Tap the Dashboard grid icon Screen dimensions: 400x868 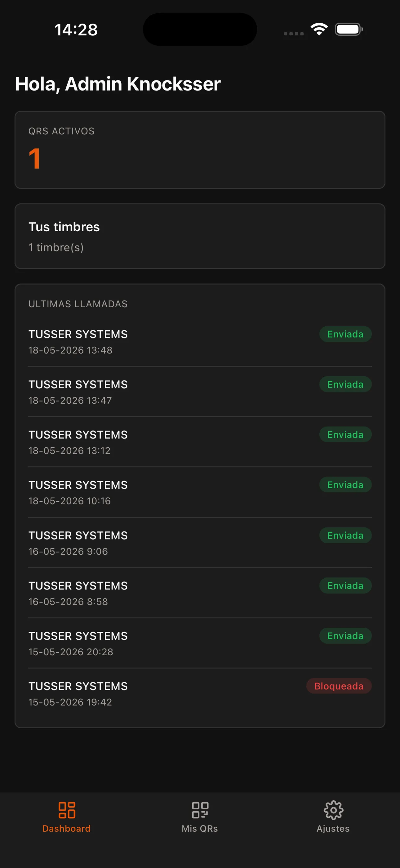67,810
